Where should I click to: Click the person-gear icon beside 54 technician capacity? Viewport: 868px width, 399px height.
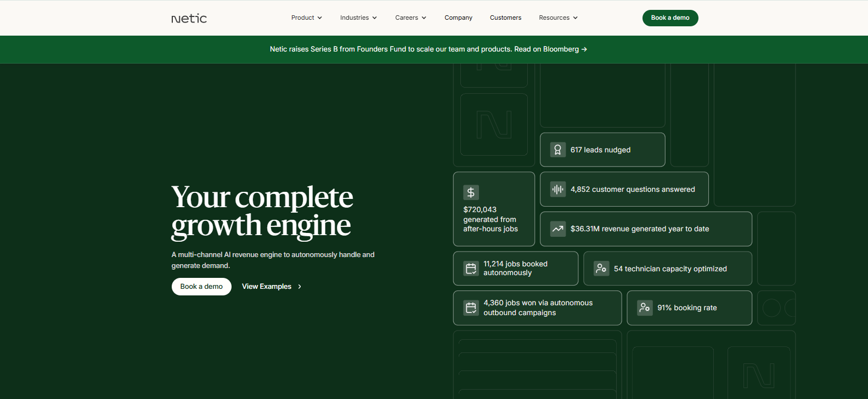[x=601, y=268]
